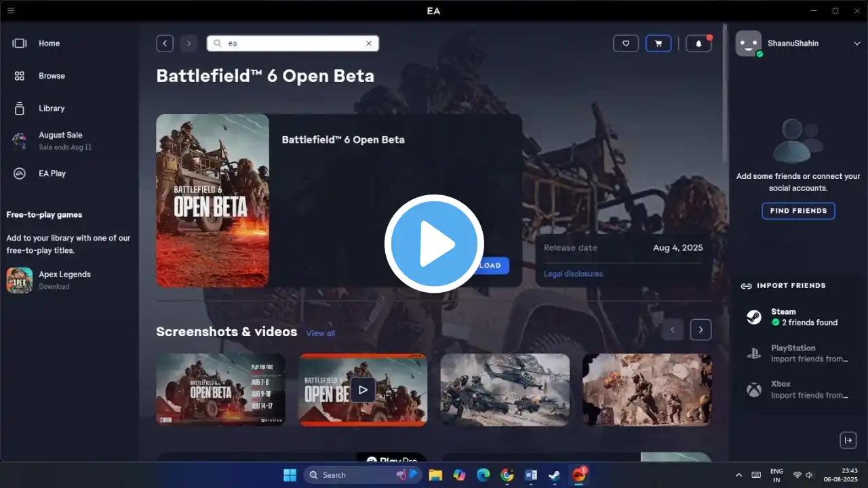
Task: Play the Open Beta trailer thumbnail
Action: (x=363, y=390)
